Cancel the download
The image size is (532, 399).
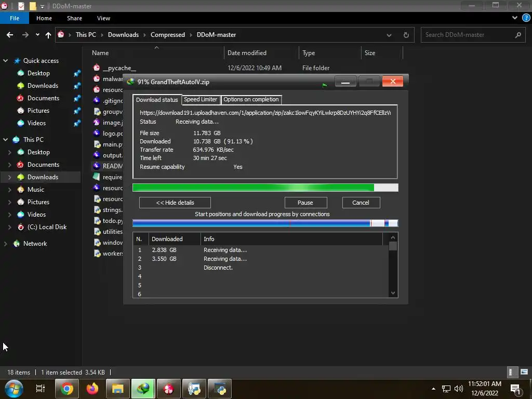361,203
